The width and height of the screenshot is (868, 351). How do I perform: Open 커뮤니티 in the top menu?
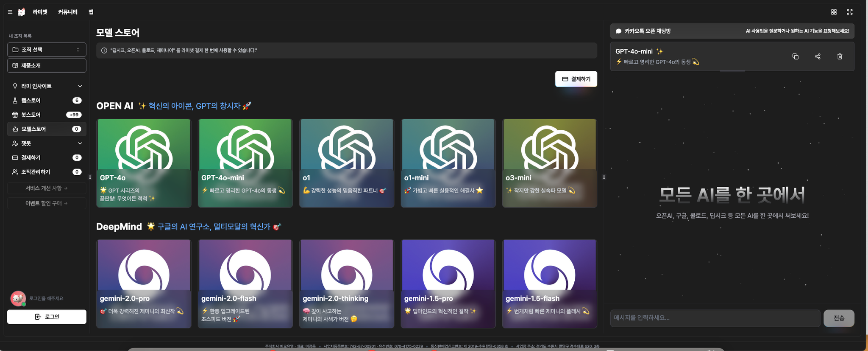(68, 12)
